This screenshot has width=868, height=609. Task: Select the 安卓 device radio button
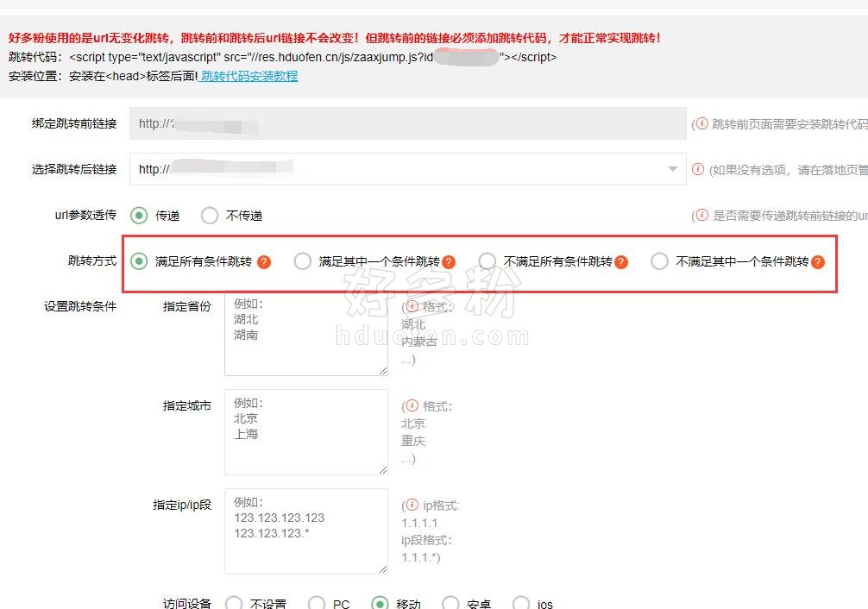pos(450,604)
